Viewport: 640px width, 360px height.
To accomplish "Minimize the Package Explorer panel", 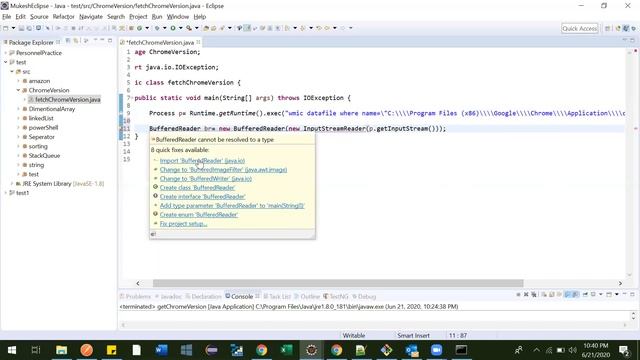I will (102, 40).
